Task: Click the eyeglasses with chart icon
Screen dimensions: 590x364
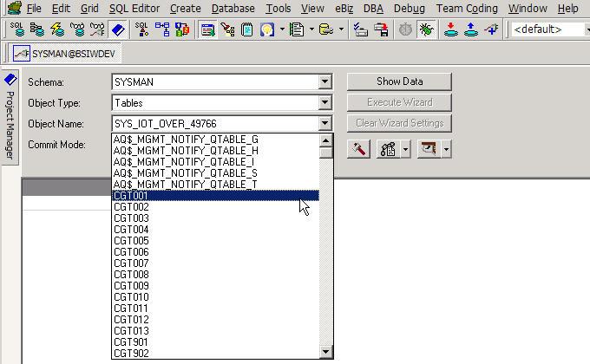Action: tap(97, 29)
